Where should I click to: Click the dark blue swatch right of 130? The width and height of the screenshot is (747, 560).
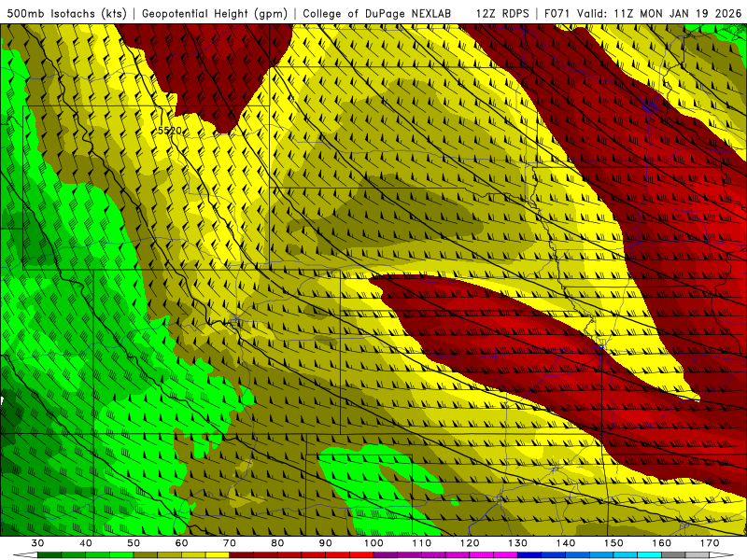pyautogui.click(x=529, y=555)
